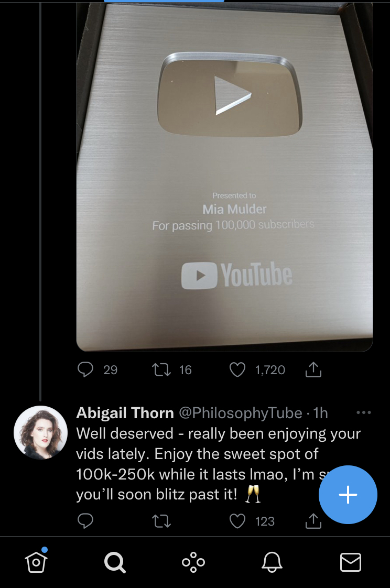This screenshot has height=588, width=390.
Task: Share Abigail Thorn's reply
Action: click(313, 521)
